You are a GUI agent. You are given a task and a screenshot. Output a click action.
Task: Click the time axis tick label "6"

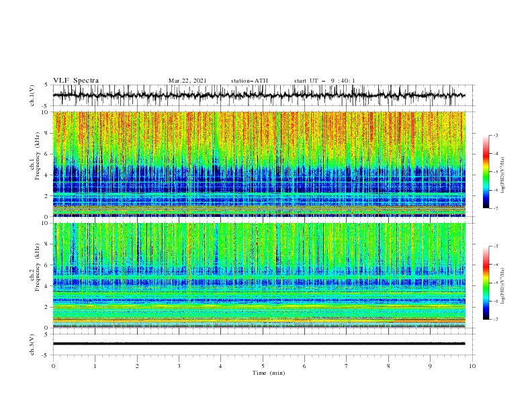pyautogui.click(x=304, y=366)
